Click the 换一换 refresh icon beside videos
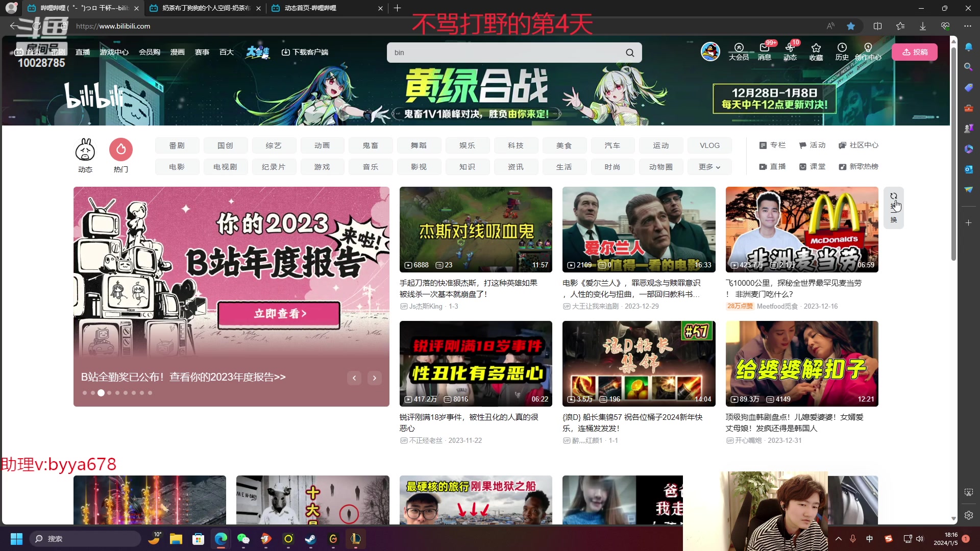Image resolution: width=980 pixels, height=551 pixels. tap(894, 208)
